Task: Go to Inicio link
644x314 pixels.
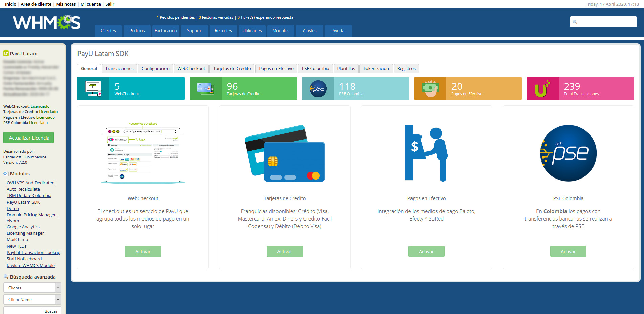Action: coord(10,4)
